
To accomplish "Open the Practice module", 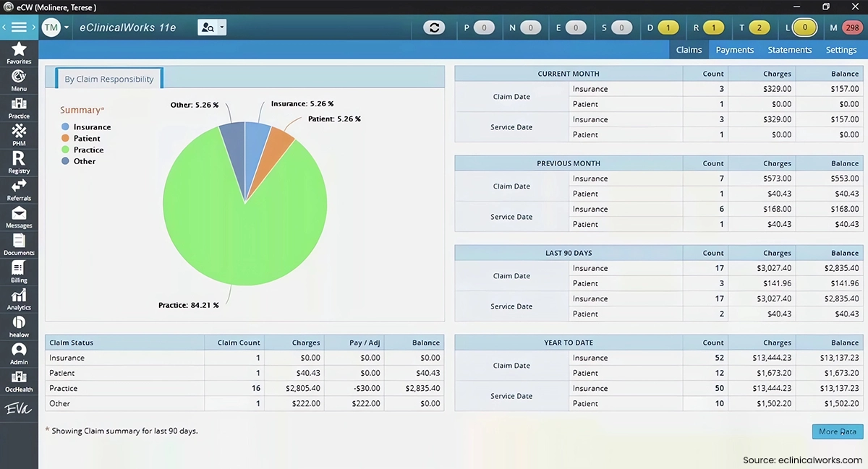I will (19, 108).
